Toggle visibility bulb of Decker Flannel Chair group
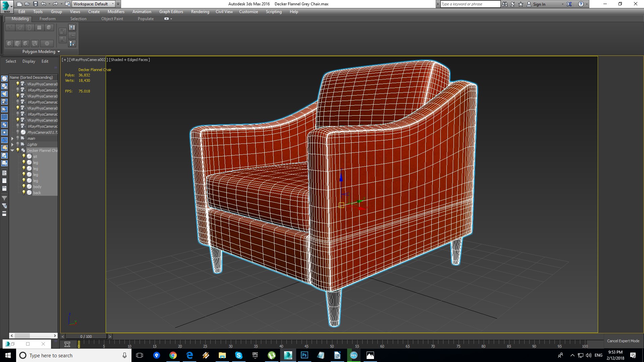The image size is (644, 362). [18, 150]
